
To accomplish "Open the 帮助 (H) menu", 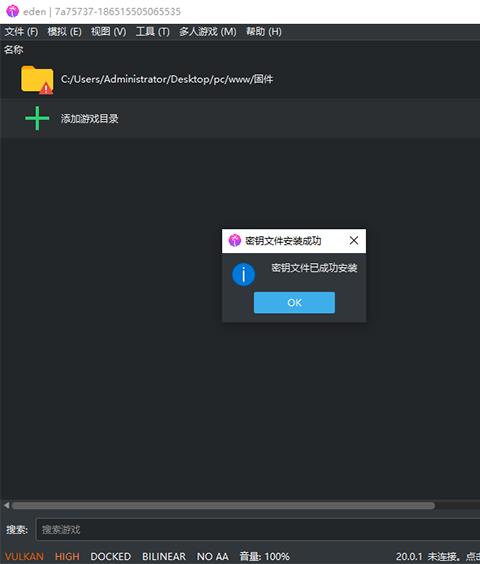I will [x=263, y=32].
